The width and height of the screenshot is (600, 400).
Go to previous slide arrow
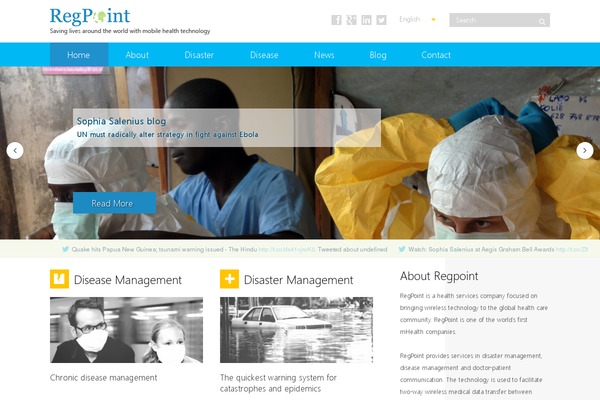(x=15, y=150)
